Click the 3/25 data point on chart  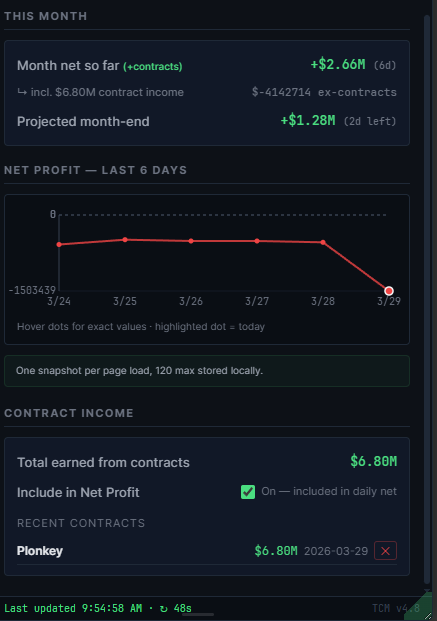click(125, 240)
